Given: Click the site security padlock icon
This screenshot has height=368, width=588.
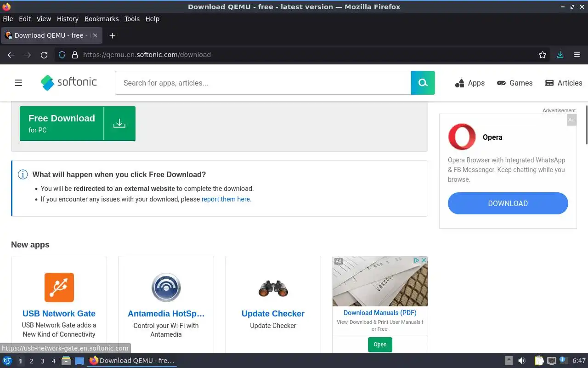Looking at the screenshot, I should [x=75, y=55].
